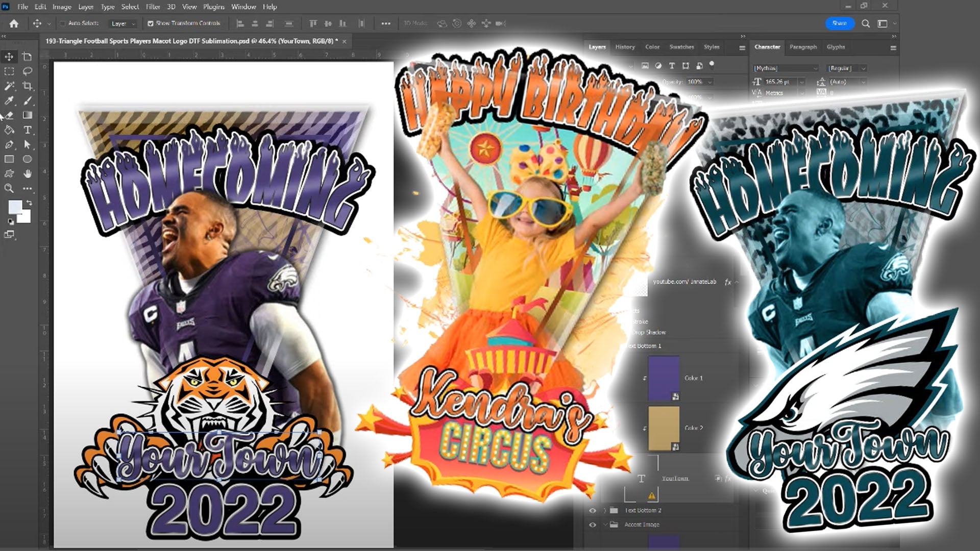This screenshot has height=551, width=980.
Task: Select the Move tool
Action: point(9,57)
